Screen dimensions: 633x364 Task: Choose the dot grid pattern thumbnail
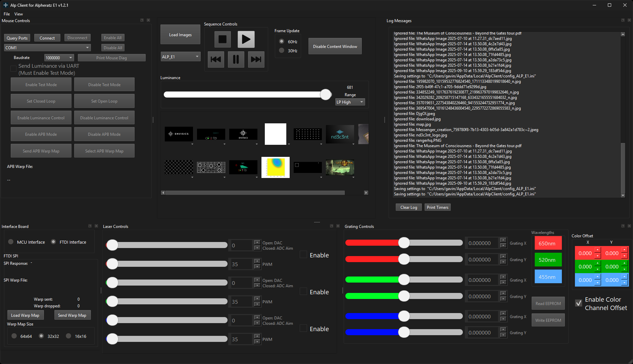tap(308, 134)
